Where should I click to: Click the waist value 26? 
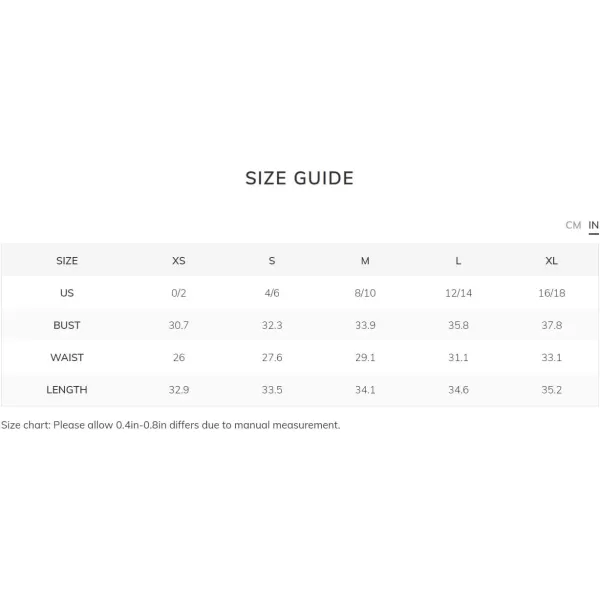point(179,357)
